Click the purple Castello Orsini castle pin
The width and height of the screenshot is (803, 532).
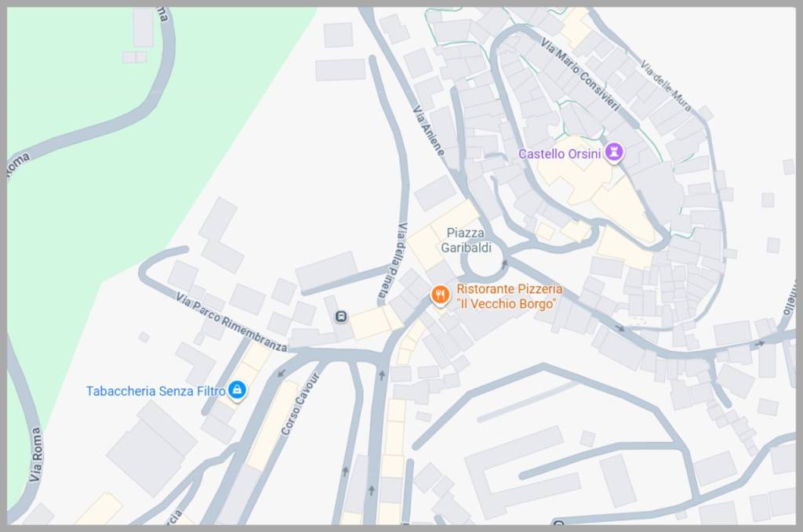(613, 152)
